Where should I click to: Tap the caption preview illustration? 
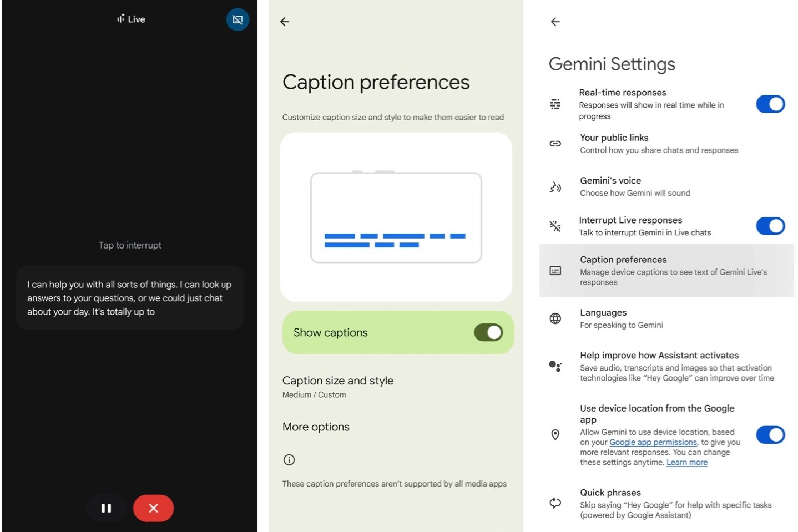396,217
